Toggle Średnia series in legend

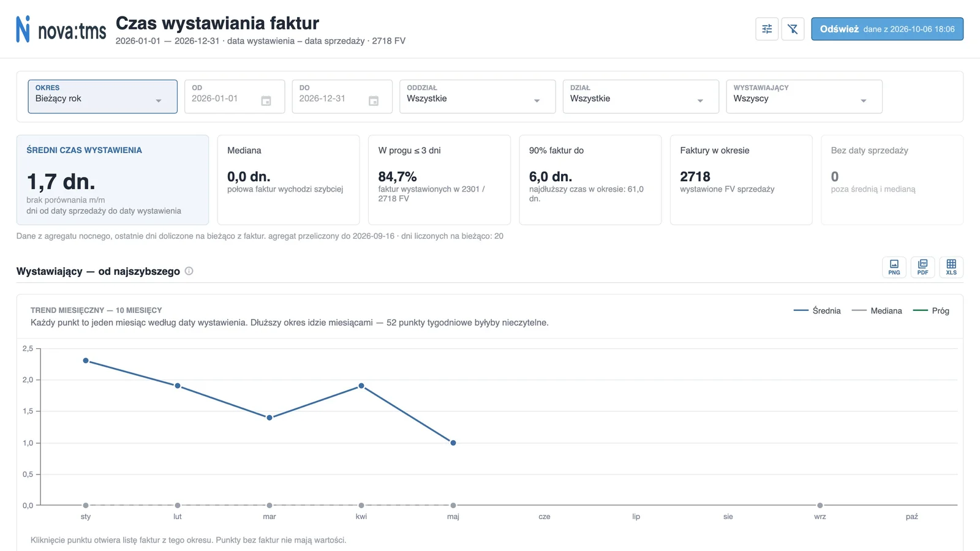click(x=817, y=310)
